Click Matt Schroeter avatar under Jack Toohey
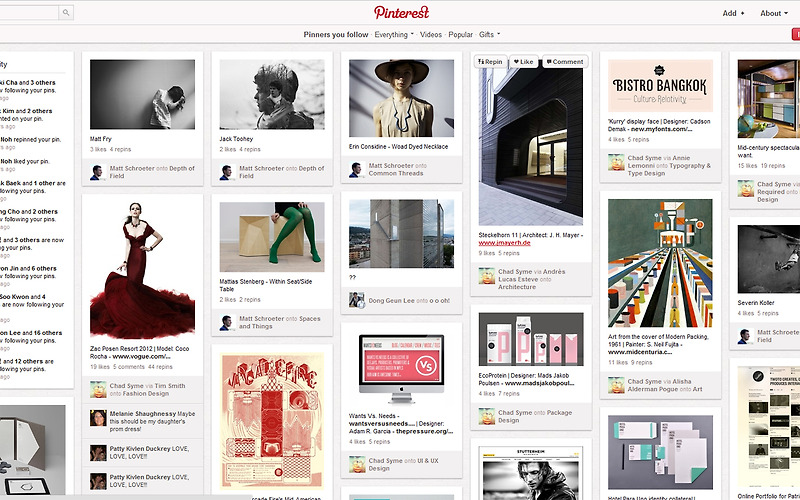 226,172
